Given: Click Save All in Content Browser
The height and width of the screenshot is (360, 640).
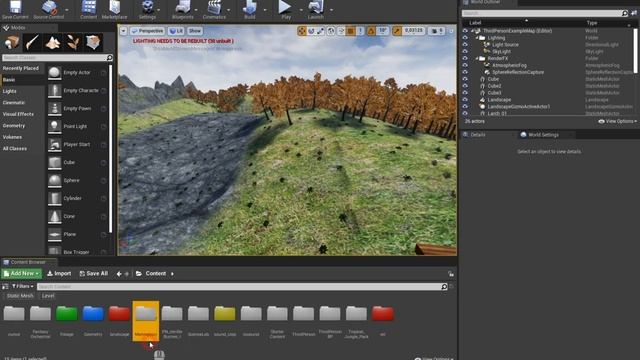Looking at the screenshot, I should pyautogui.click(x=93, y=273).
